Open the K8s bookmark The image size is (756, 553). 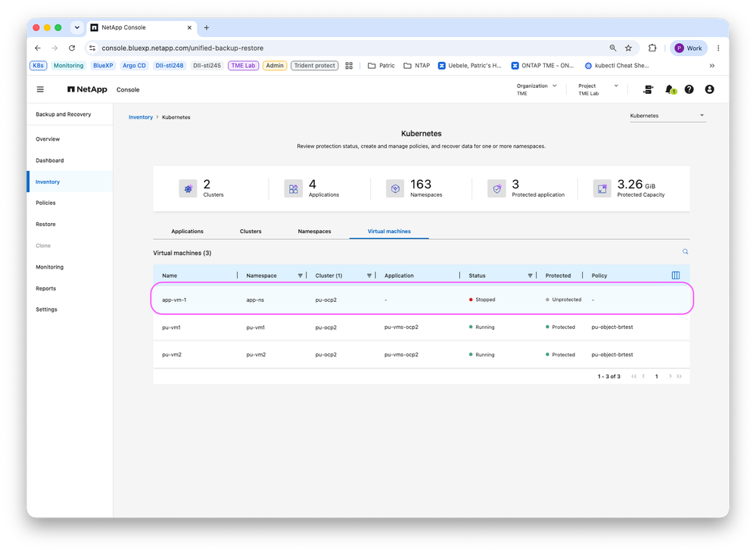pos(38,66)
